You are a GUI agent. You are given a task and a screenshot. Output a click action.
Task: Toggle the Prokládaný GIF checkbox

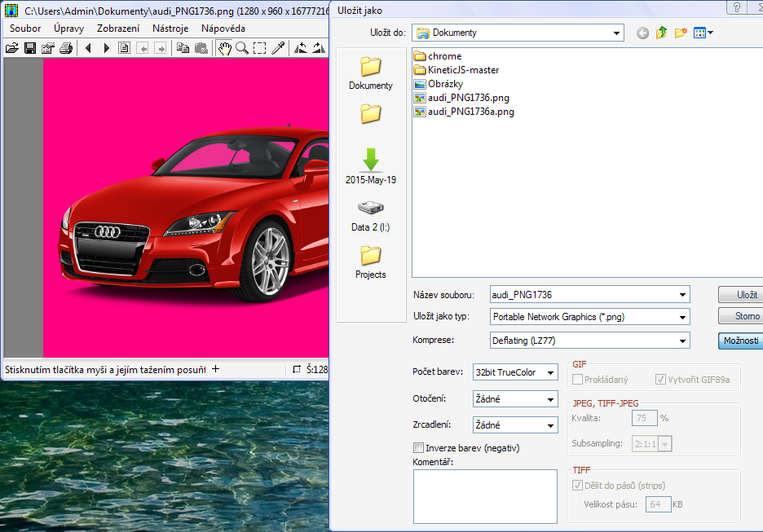578,380
